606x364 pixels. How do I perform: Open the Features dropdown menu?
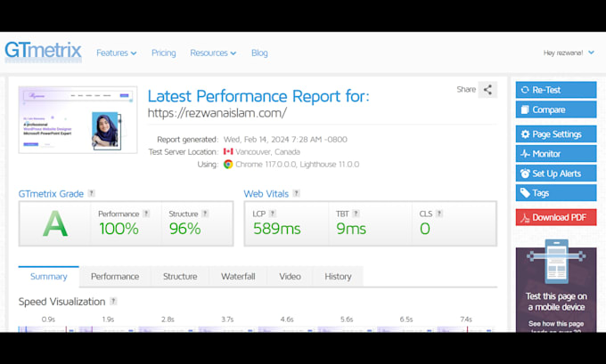click(117, 53)
